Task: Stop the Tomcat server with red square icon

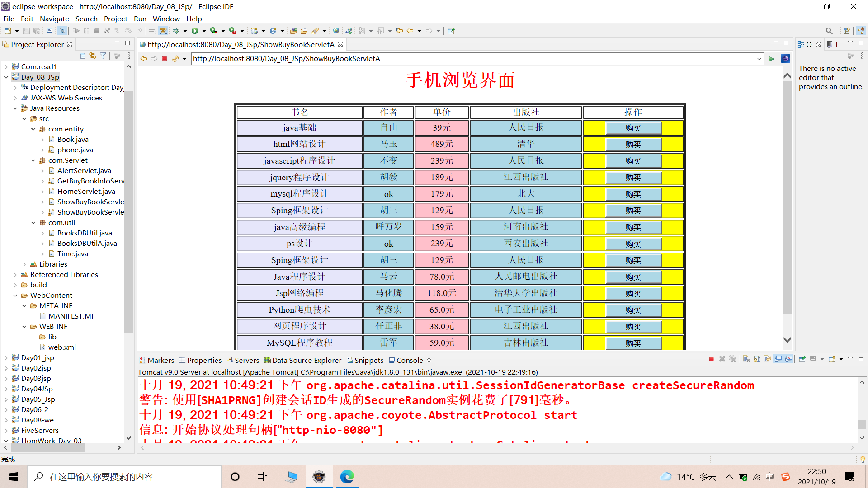Action: [711, 359]
